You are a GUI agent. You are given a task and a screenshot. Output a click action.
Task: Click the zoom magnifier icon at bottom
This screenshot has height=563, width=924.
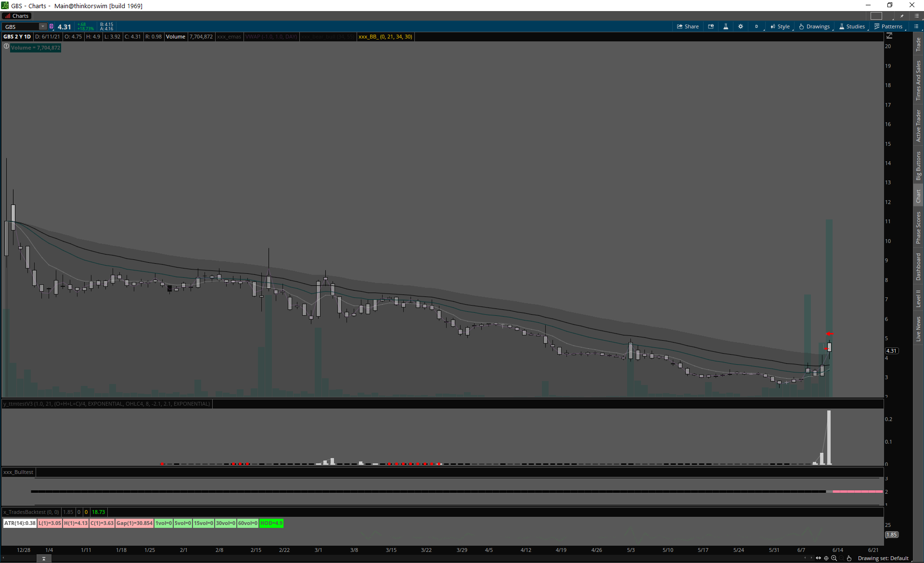(x=834, y=558)
